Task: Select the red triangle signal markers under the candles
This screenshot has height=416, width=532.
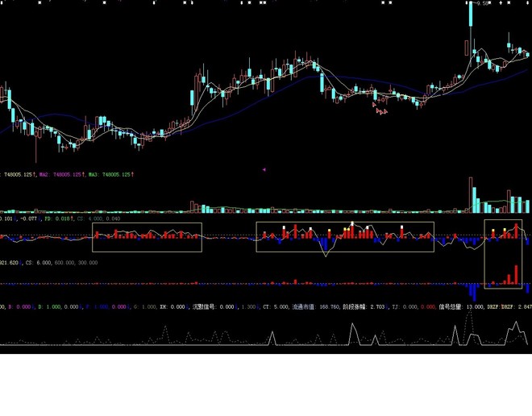Action: [380, 110]
